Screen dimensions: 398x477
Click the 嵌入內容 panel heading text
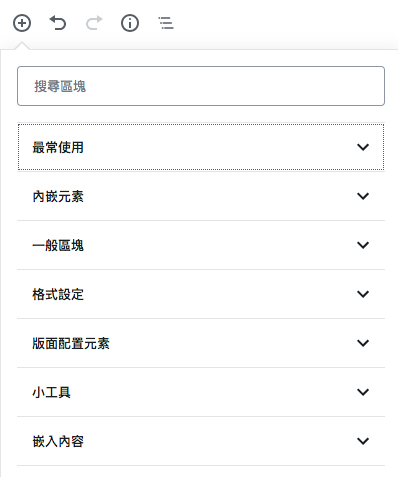(58, 441)
